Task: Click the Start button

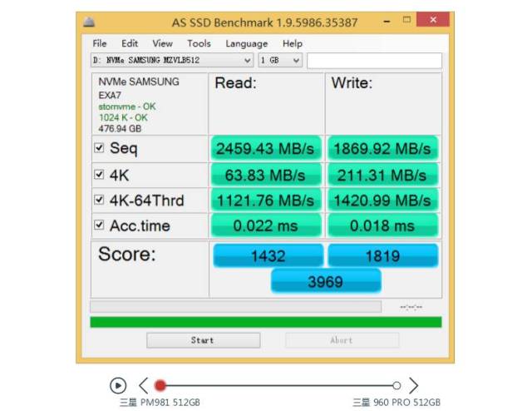Action: pyautogui.click(x=203, y=340)
